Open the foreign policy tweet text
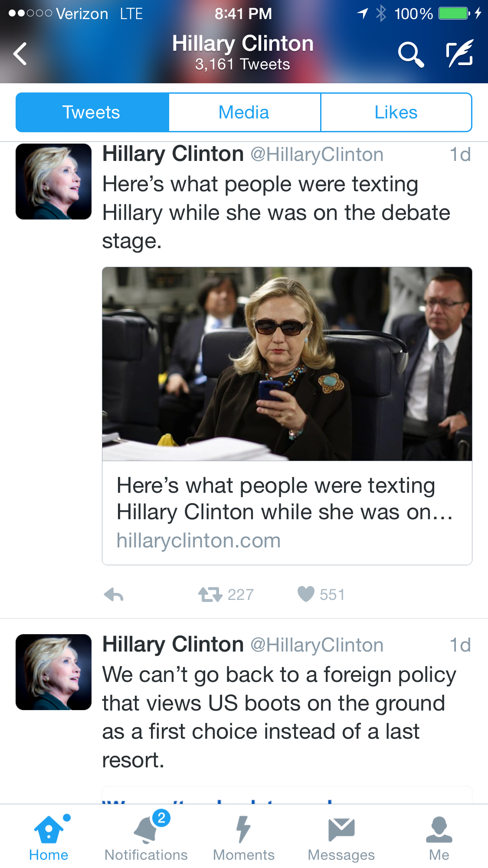The width and height of the screenshot is (488, 868). tap(279, 717)
